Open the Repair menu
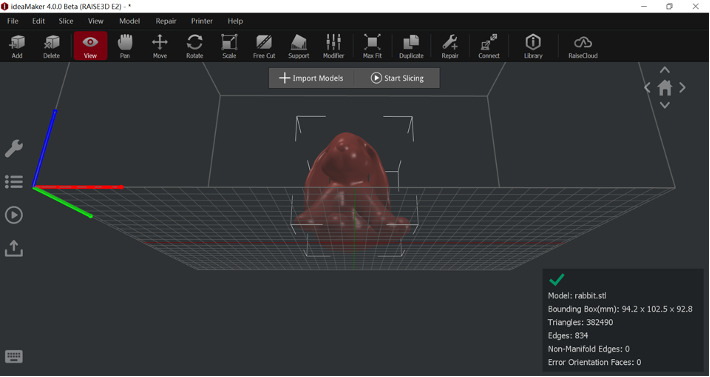Screen dimensions: 710x377 [166, 21]
